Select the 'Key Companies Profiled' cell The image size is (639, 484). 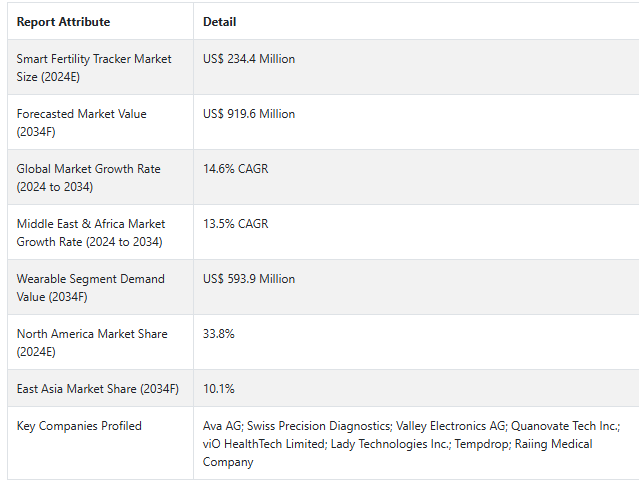point(79,426)
